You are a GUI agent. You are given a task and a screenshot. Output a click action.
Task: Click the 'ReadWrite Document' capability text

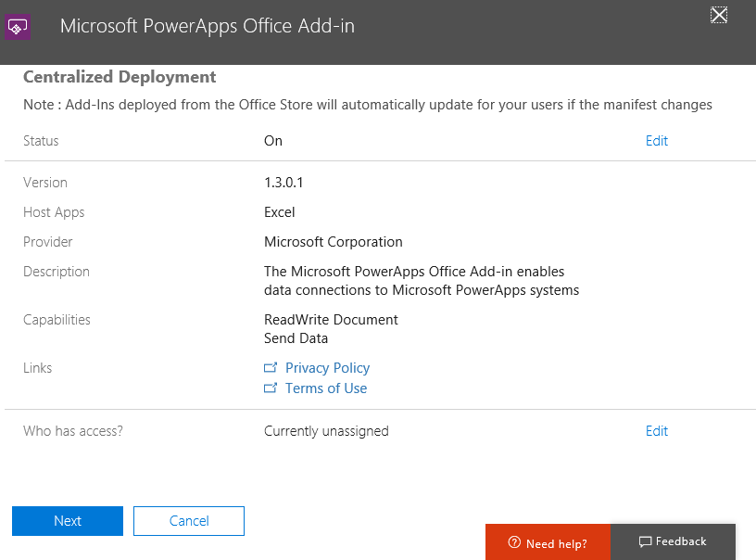[331, 320]
